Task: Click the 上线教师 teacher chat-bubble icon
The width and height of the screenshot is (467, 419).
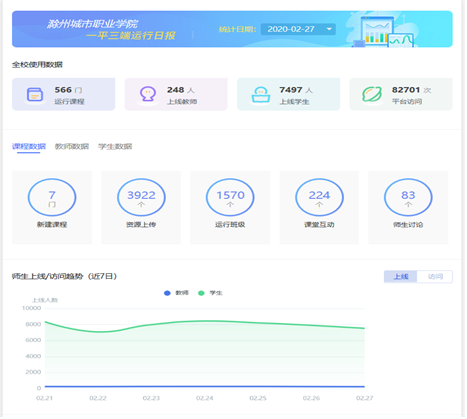Action: (148, 94)
